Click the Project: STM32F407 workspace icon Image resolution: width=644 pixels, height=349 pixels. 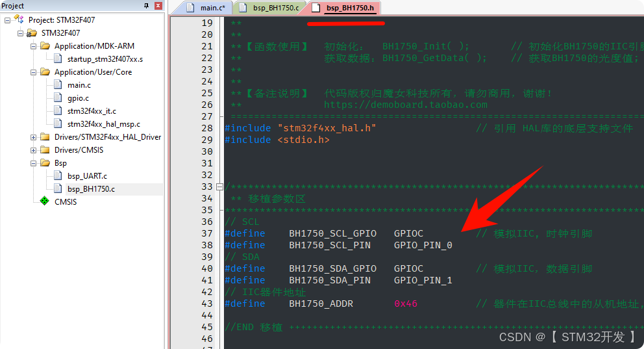pyautogui.click(x=19, y=19)
